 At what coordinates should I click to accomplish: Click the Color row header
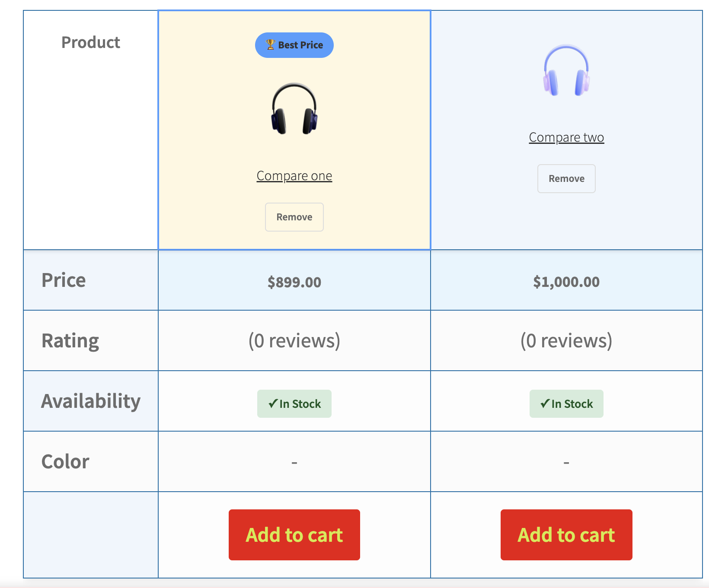(65, 462)
